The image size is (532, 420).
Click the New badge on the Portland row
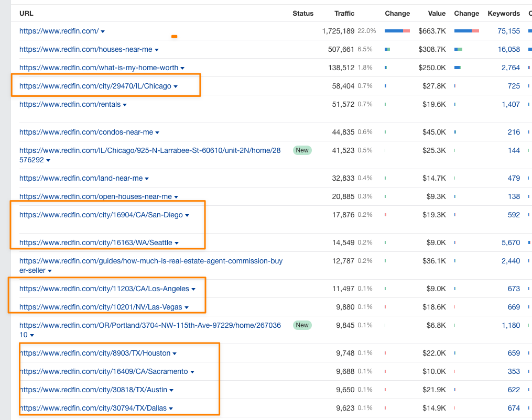302,325
